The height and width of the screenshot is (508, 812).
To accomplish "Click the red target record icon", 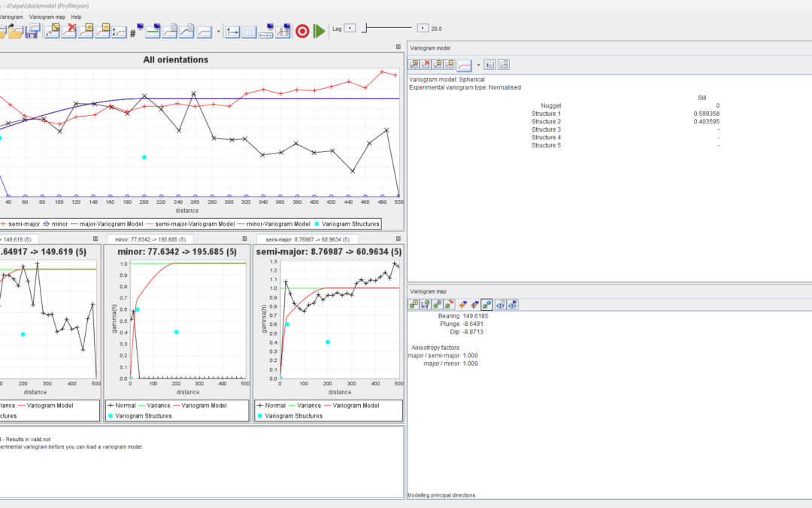I will (x=302, y=32).
